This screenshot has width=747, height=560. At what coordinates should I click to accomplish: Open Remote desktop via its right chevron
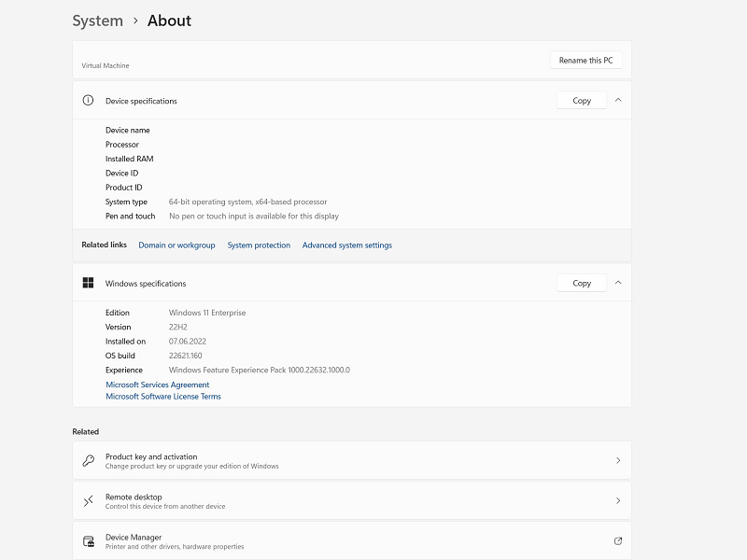click(618, 501)
